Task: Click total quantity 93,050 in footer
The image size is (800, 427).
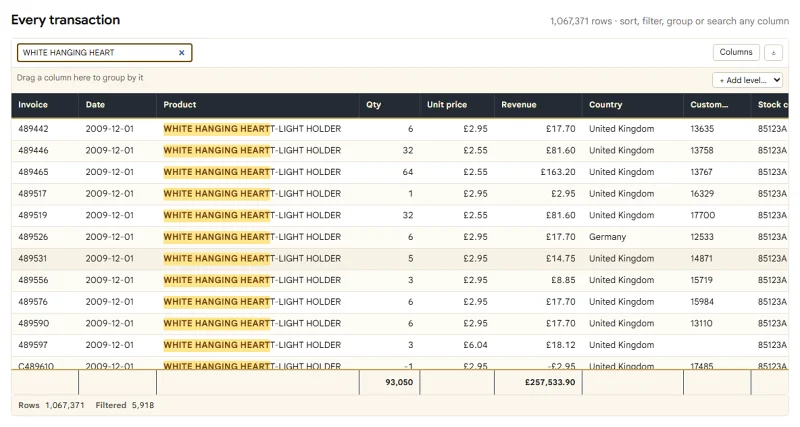Action: tap(399, 382)
